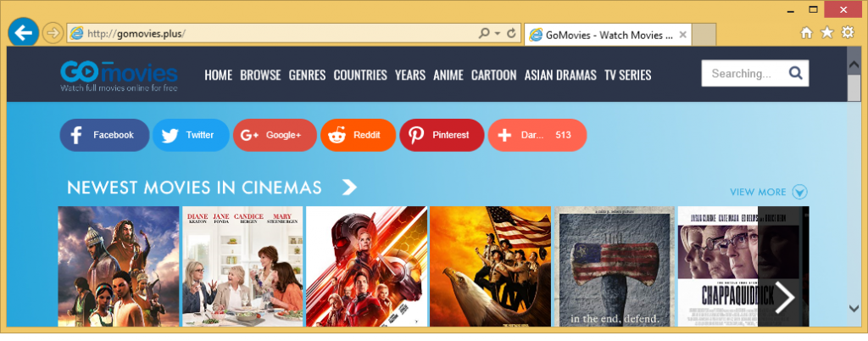Click the site search magnifier icon
Viewport: 868px width, 341px height.
point(795,73)
